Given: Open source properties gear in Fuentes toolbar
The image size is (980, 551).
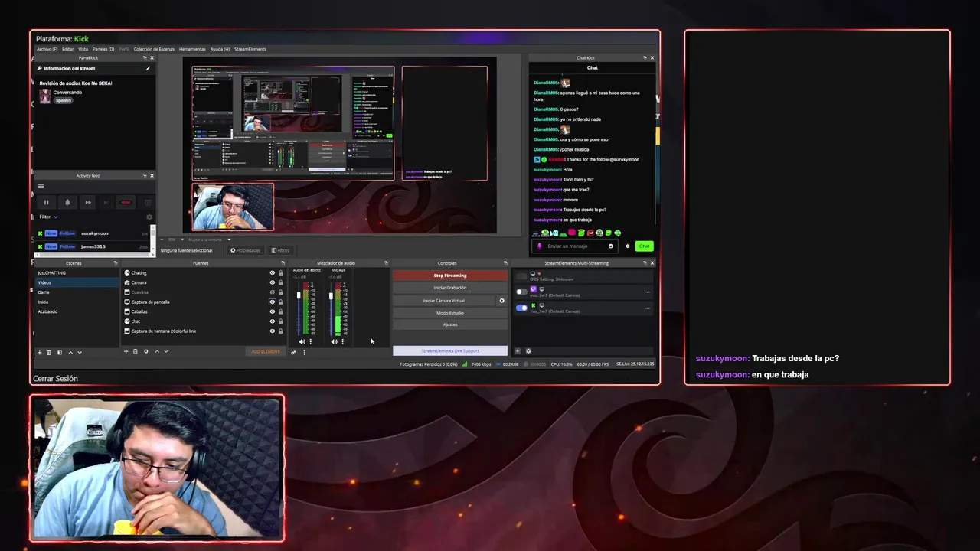Looking at the screenshot, I should pos(146,351).
